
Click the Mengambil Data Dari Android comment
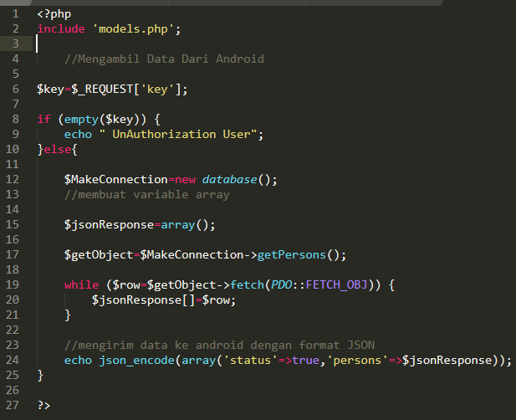164,59
